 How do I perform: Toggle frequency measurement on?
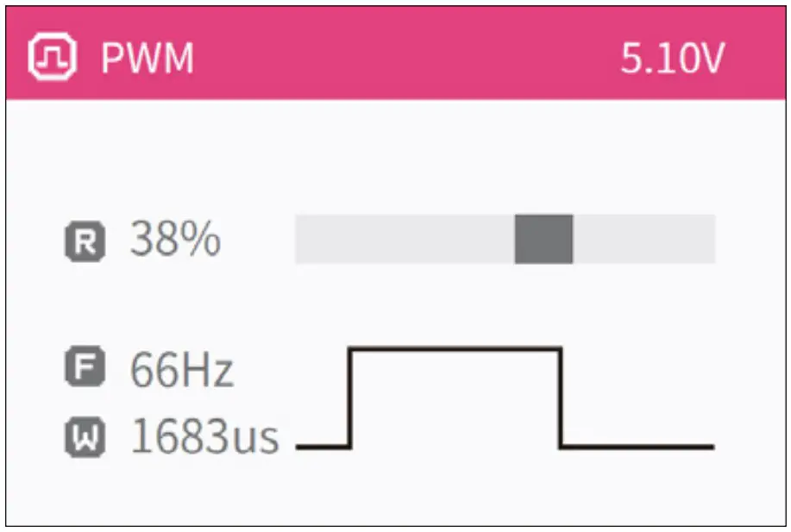pos(84,366)
